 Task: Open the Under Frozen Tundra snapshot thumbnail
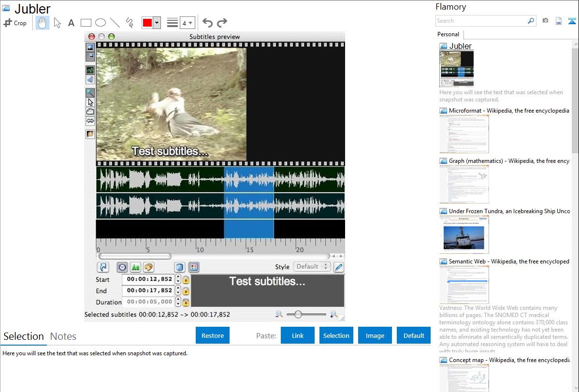click(464, 234)
